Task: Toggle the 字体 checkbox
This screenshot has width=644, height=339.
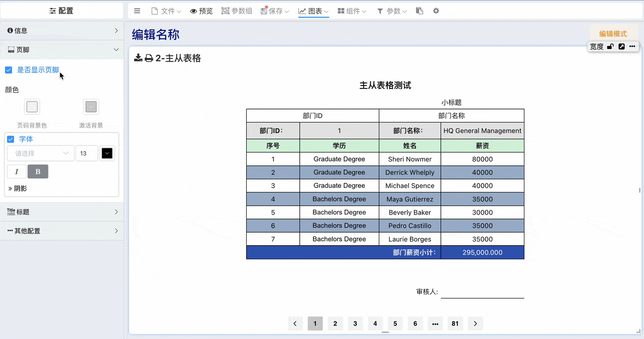Action: pyautogui.click(x=11, y=139)
